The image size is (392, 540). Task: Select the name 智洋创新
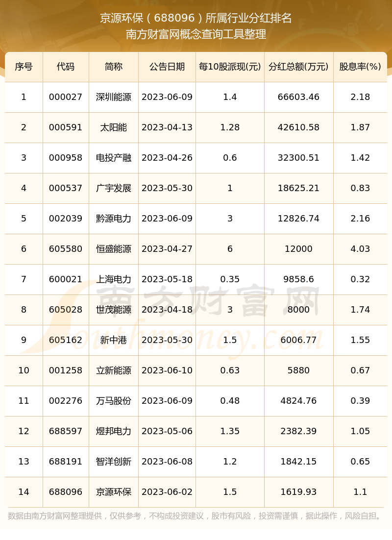pyautogui.click(x=114, y=462)
